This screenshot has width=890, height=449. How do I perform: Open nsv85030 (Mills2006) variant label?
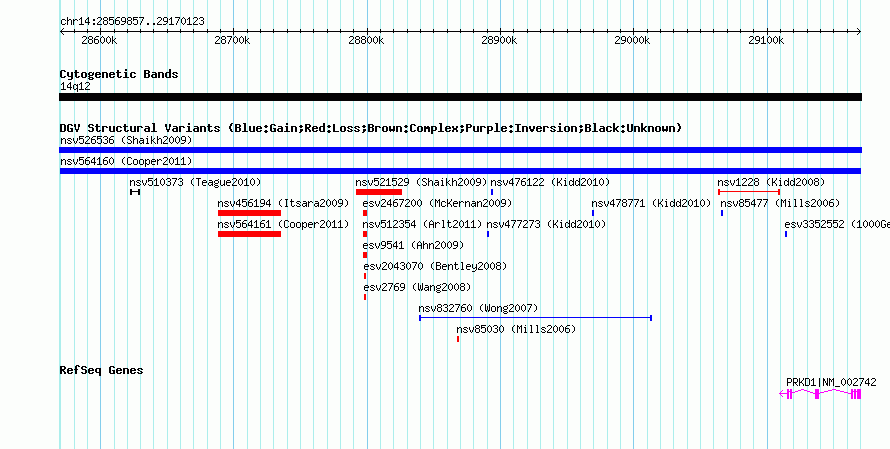[x=516, y=329]
